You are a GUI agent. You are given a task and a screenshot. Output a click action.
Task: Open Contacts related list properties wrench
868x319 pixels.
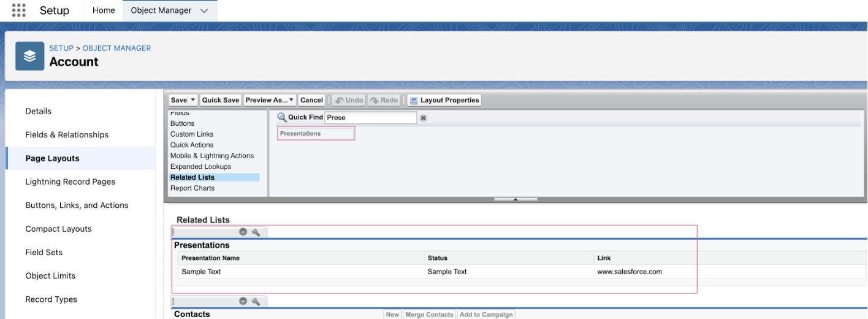coord(256,301)
